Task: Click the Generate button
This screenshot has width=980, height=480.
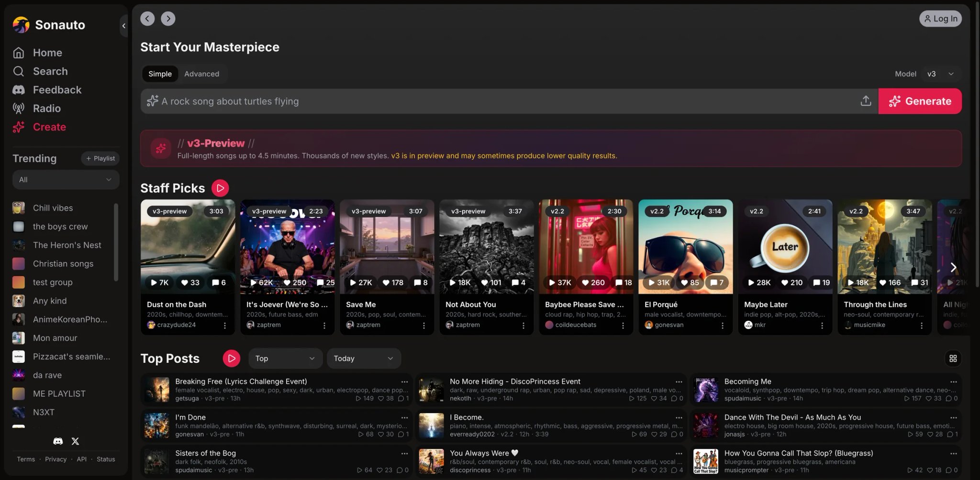Action: (920, 101)
